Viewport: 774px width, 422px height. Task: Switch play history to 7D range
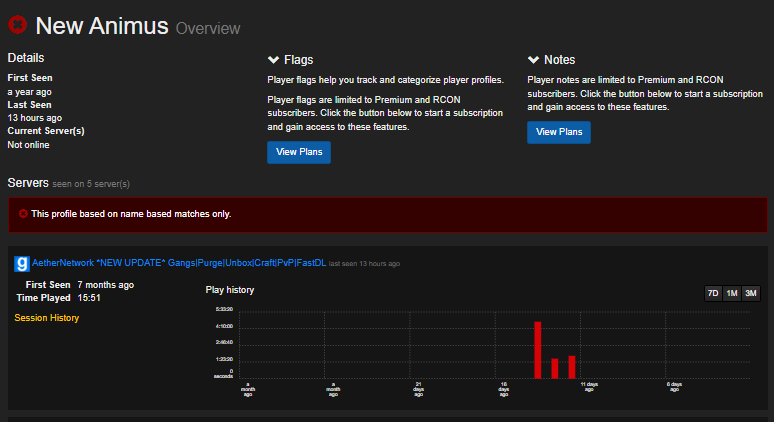(x=713, y=293)
